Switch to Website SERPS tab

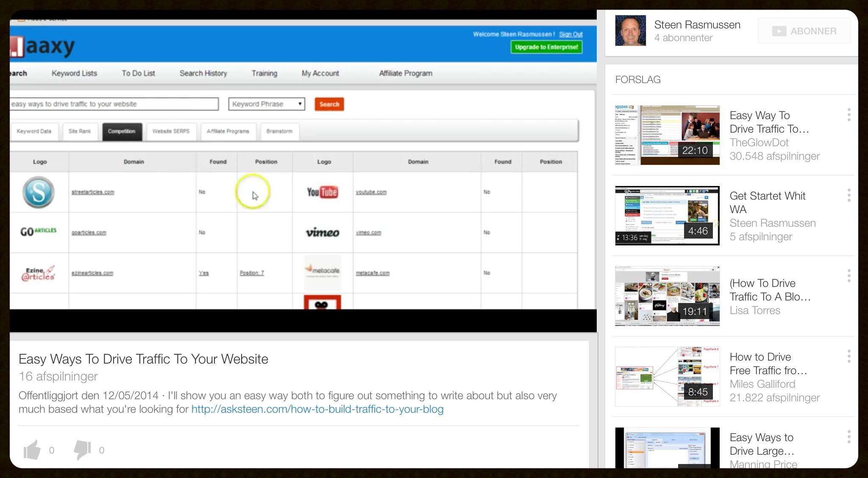(171, 131)
